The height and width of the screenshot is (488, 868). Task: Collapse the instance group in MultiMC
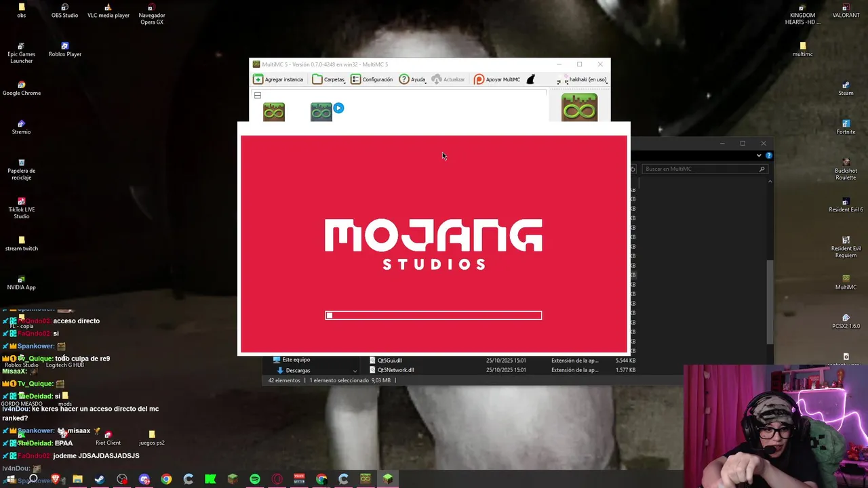coord(258,96)
